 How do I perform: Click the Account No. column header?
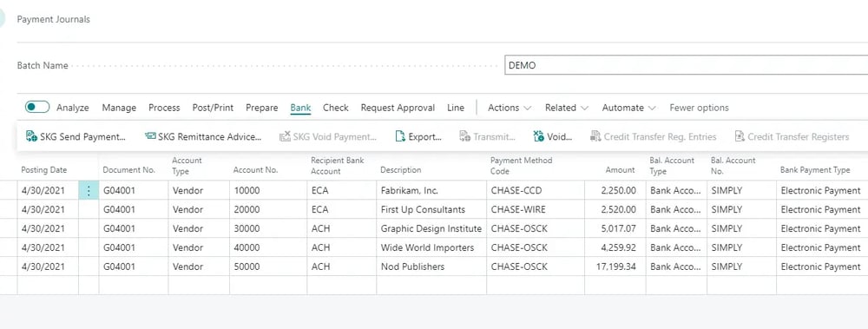pyautogui.click(x=255, y=170)
